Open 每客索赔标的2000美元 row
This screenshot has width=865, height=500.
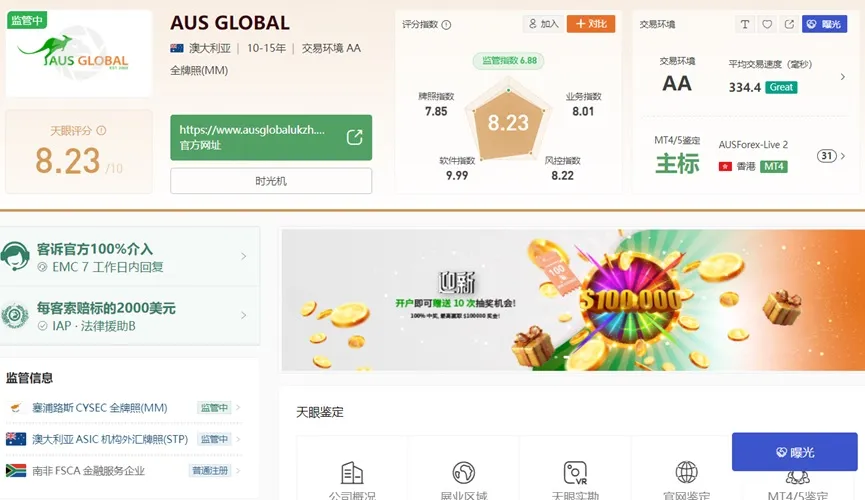[x=130, y=316]
